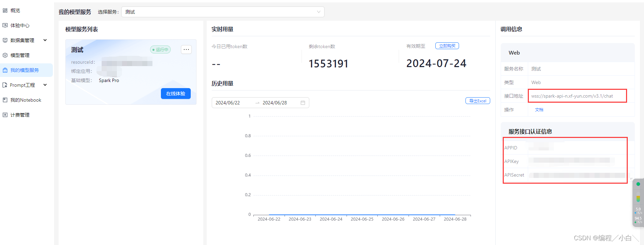Click the 我的Notebook sidebar icon

pyautogui.click(x=5, y=100)
